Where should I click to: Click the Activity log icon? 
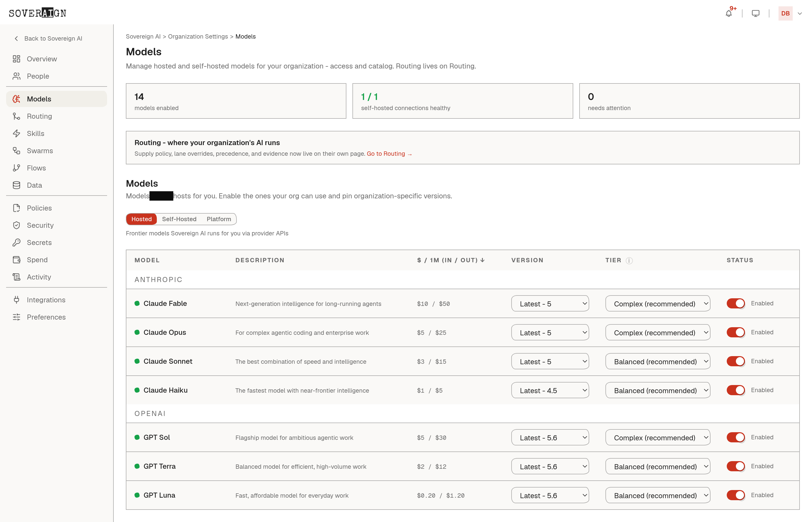click(x=16, y=277)
